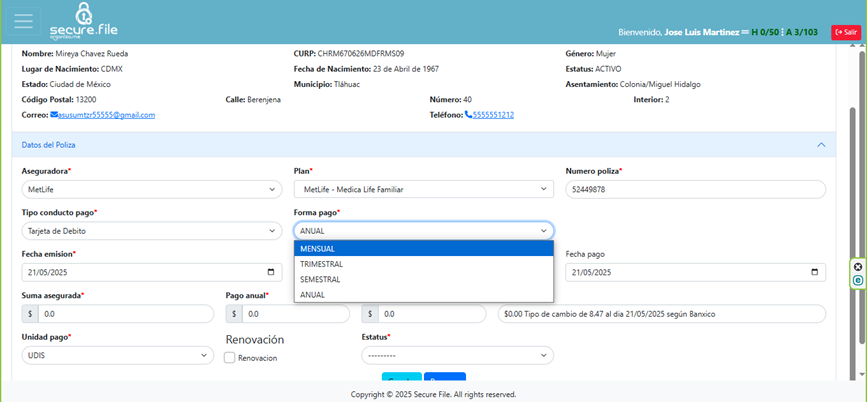Open Fecha pago calendar picker icon
This screenshot has width=867, height=402.
(815, 272)
